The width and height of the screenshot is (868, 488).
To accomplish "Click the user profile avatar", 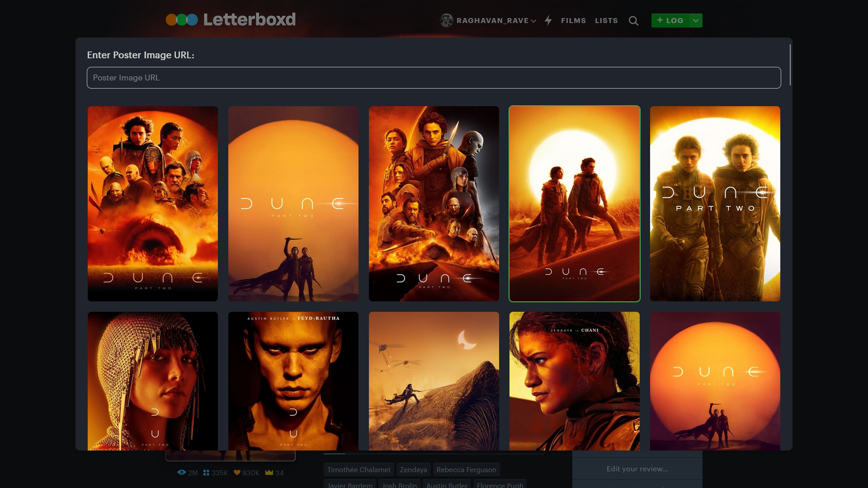I will 447,20.
